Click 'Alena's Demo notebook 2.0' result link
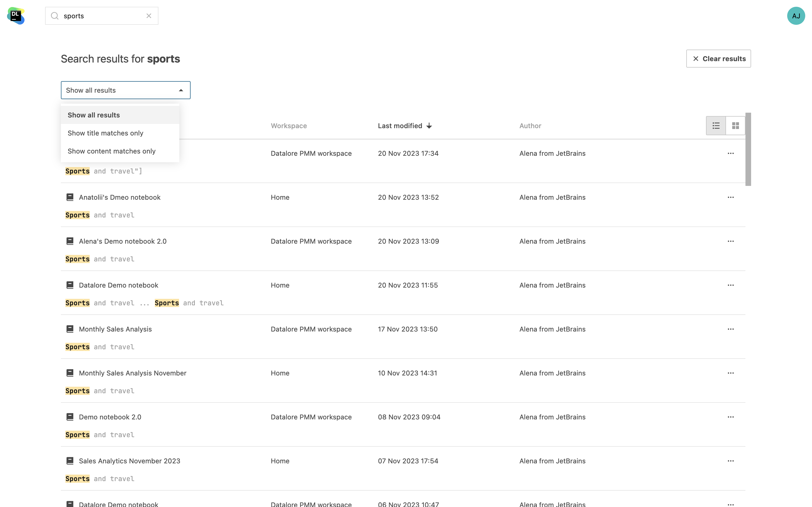 [123, 241]
